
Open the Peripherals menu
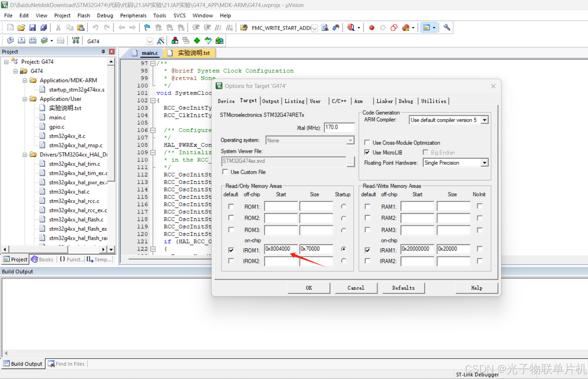pos(133,16)
